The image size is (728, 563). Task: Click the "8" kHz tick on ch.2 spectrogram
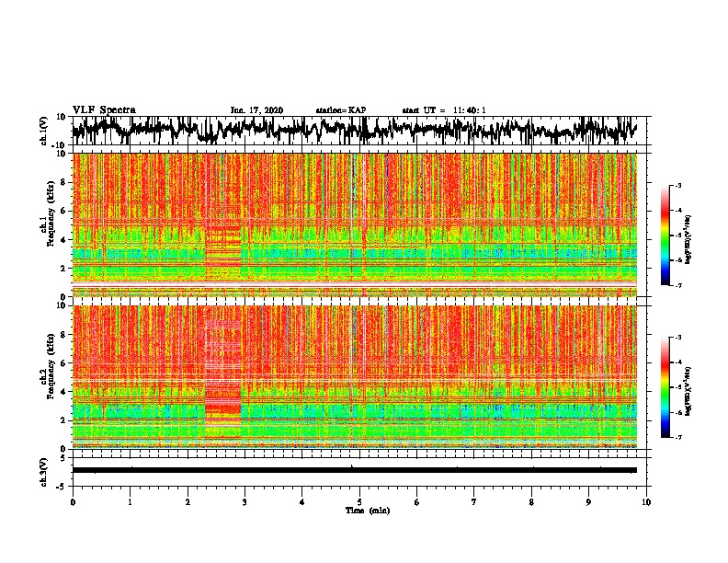(63, 335)
